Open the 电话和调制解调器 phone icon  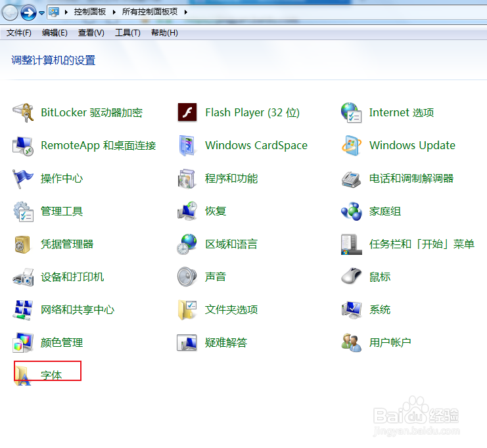pos(351,179)
